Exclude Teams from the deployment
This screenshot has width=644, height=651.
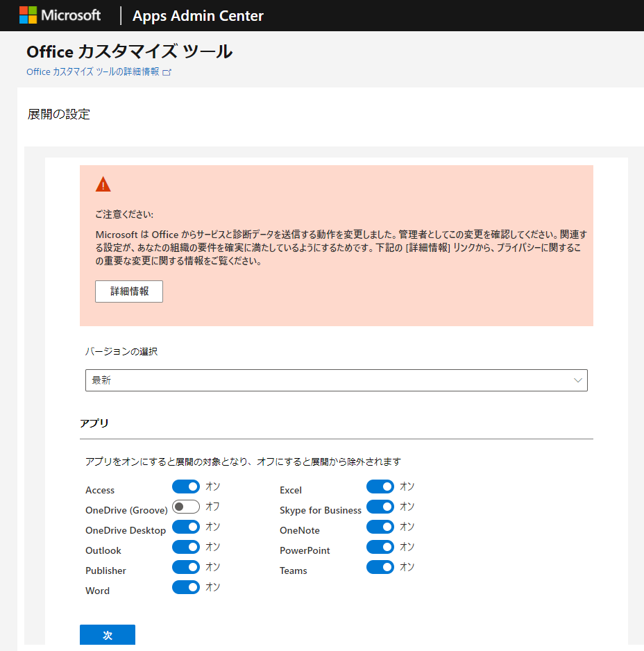tap(380, 566)
